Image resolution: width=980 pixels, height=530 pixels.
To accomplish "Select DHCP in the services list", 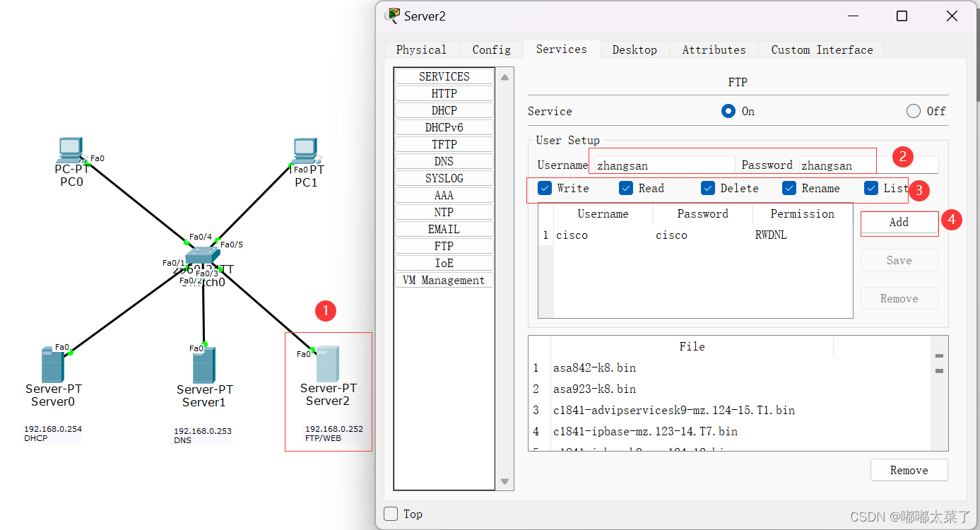I will click(444, 110).
